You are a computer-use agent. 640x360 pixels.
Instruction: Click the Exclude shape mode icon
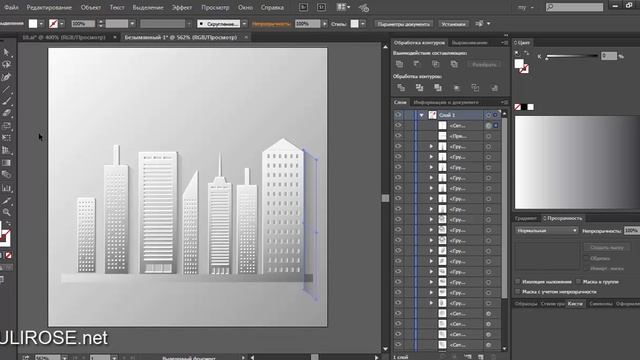coord(454,64)
